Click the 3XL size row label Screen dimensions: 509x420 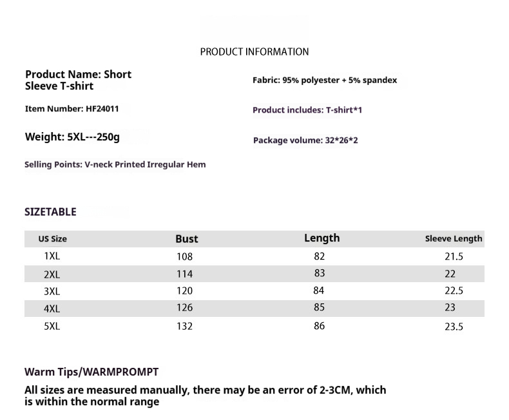[x=52, y=291]
